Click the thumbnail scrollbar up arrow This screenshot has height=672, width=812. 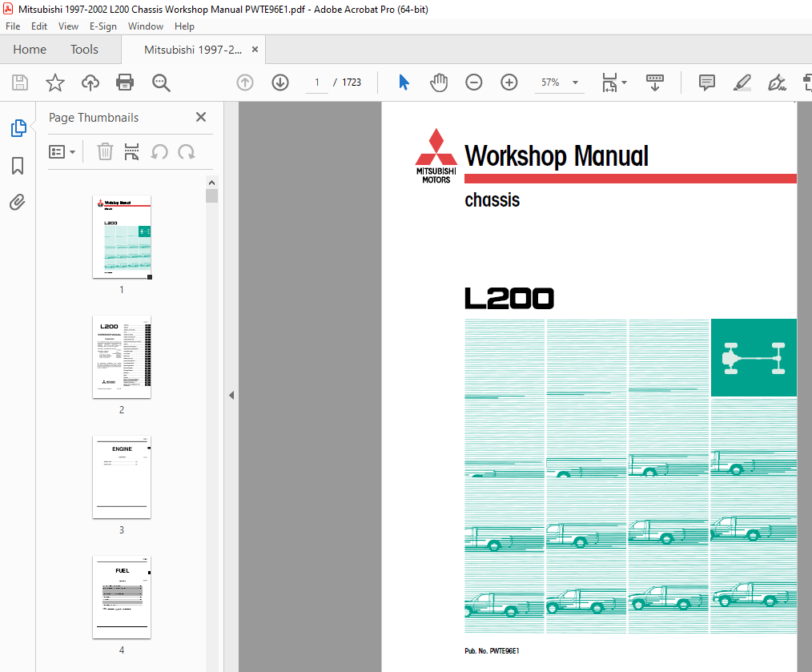(211, 183)
